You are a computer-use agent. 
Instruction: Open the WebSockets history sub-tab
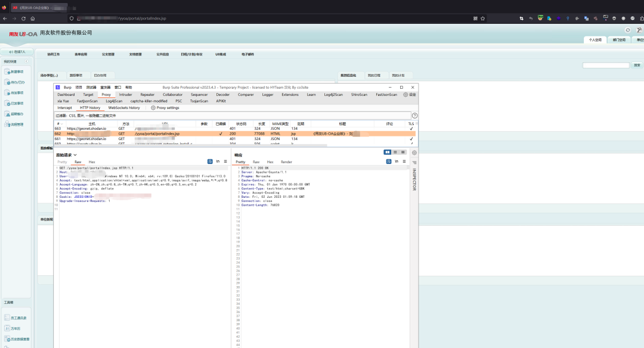tap(124, 108)
